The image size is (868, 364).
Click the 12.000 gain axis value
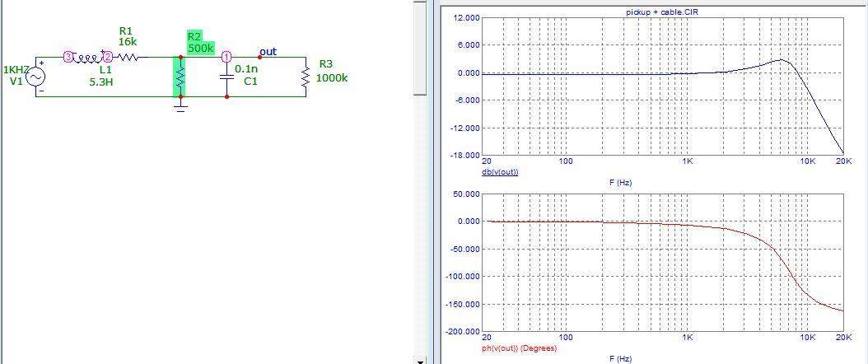point(465,17)
